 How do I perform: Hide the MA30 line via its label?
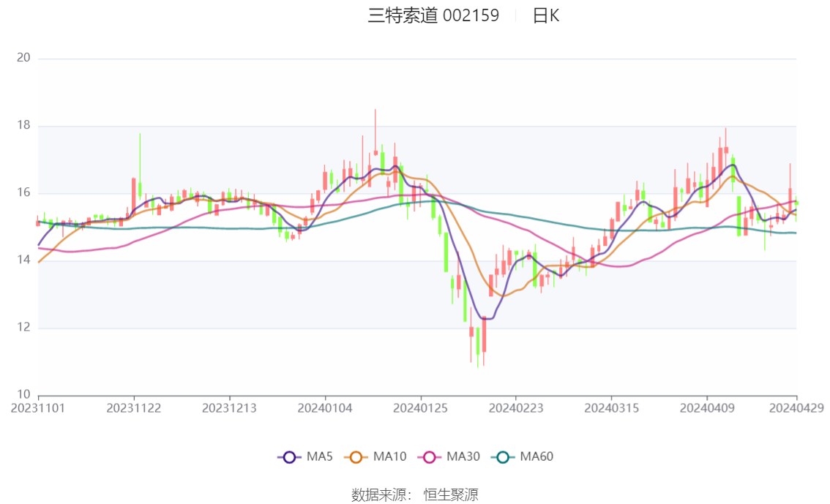point(463,456)
